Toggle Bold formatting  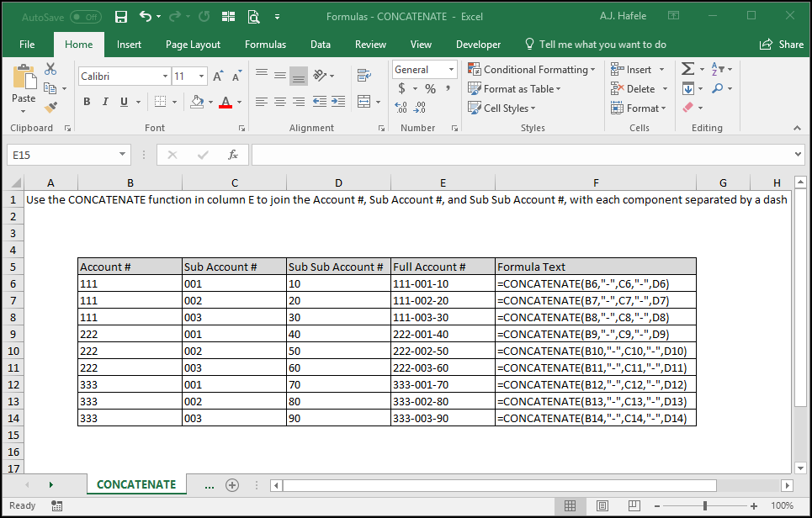pyautogui.click(x=87, y=102)
